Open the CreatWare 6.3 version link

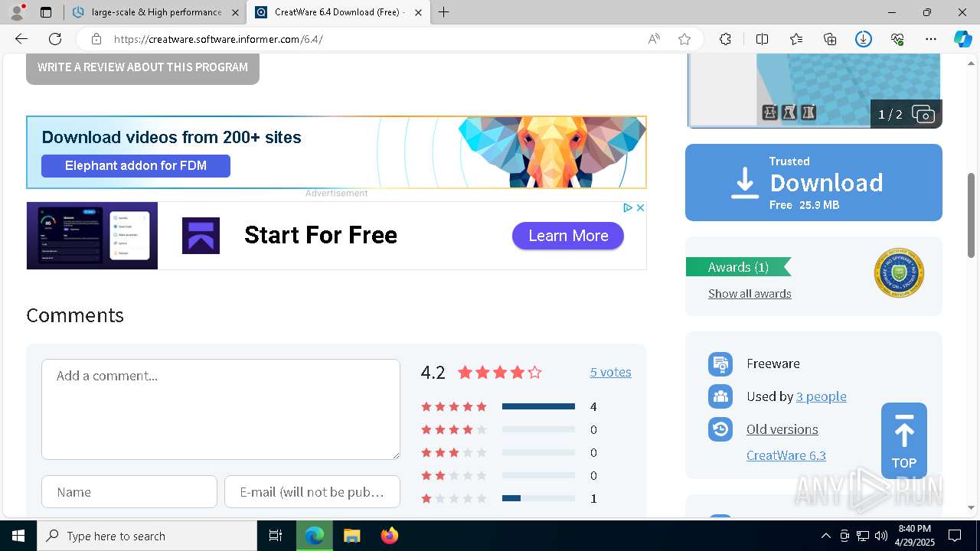(786, 455)
